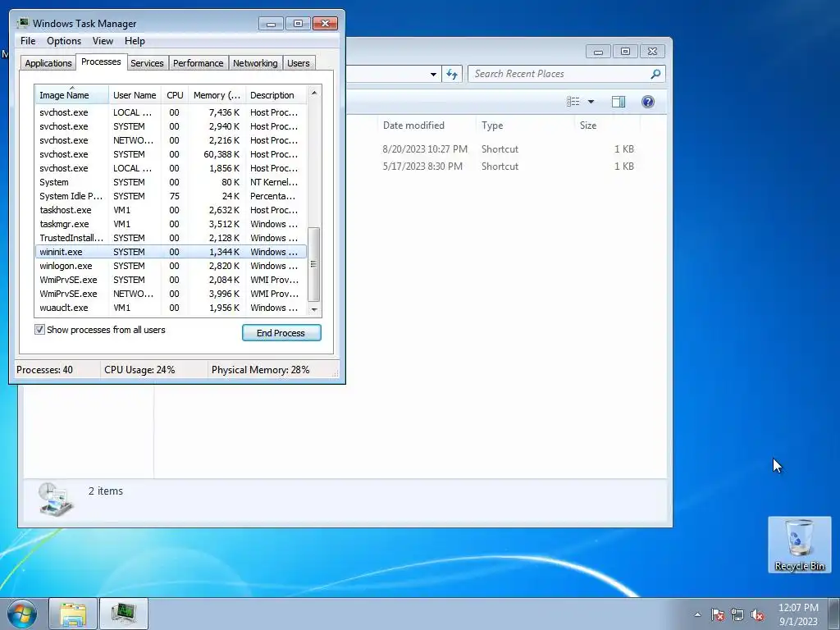The image size is (840, 630).
Task: Open the Explorer view options dropdown arrow
Action: coord(591,101)
